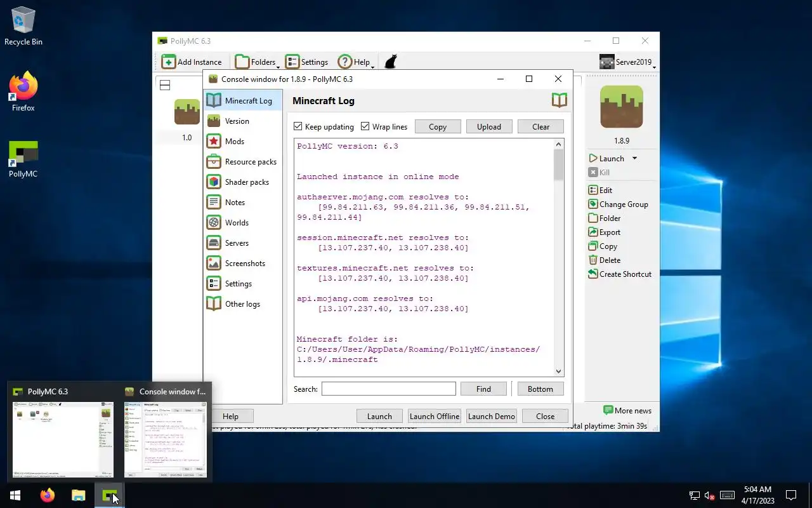Open the instance Folder action
Image resolution: width=812 pixels, height=508 pixels.
click(x=604, y=218)
